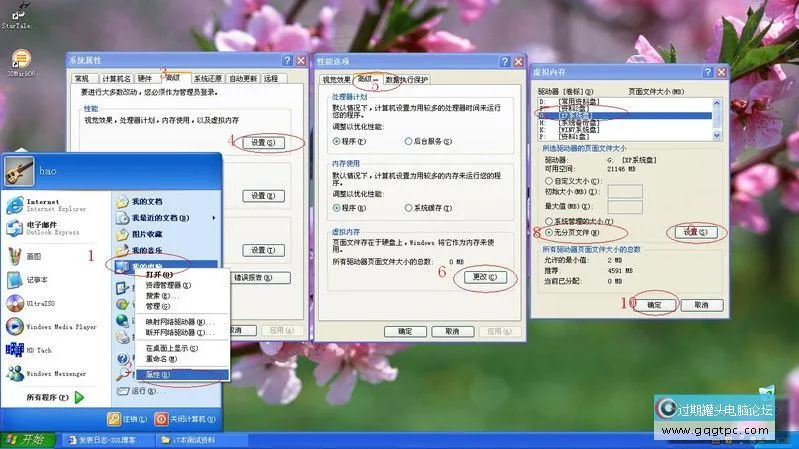
Task: Open the 画图 paint program
Action: click(25, 256)
